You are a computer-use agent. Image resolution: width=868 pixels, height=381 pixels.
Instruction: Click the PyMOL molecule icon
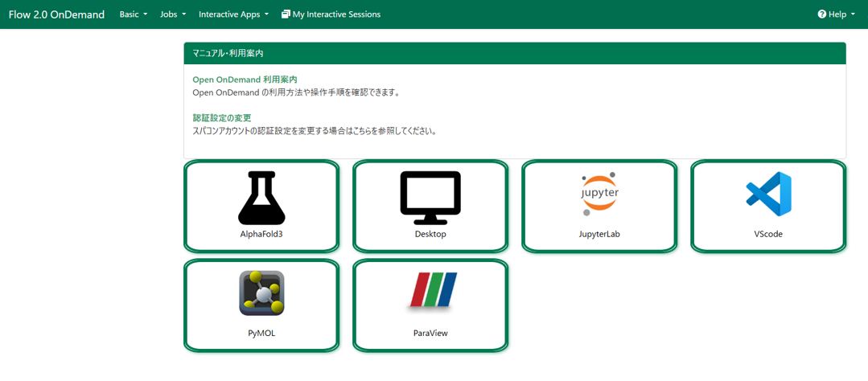tap(261, 293)
